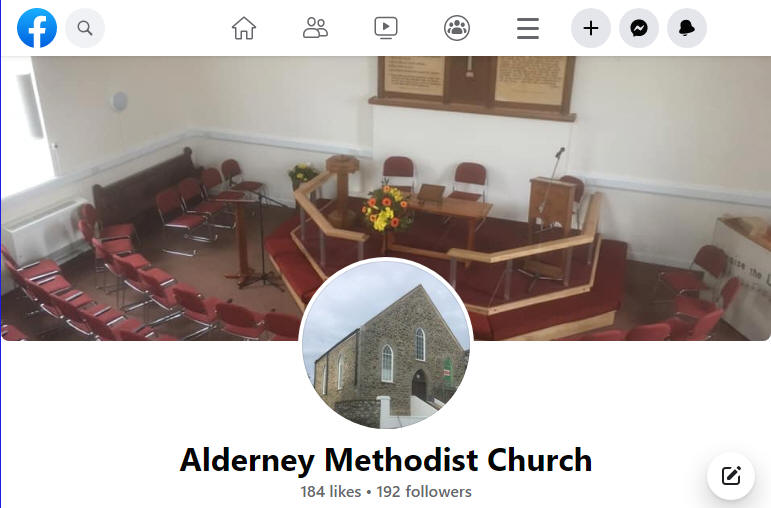
Task: Open the Groups icon
Action: coord(457,28)
